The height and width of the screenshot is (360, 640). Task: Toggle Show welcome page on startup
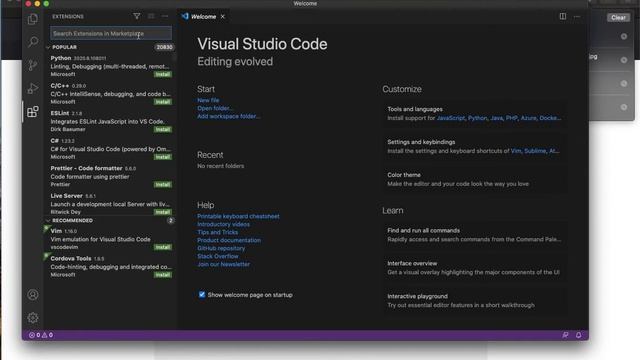(202, 294)
